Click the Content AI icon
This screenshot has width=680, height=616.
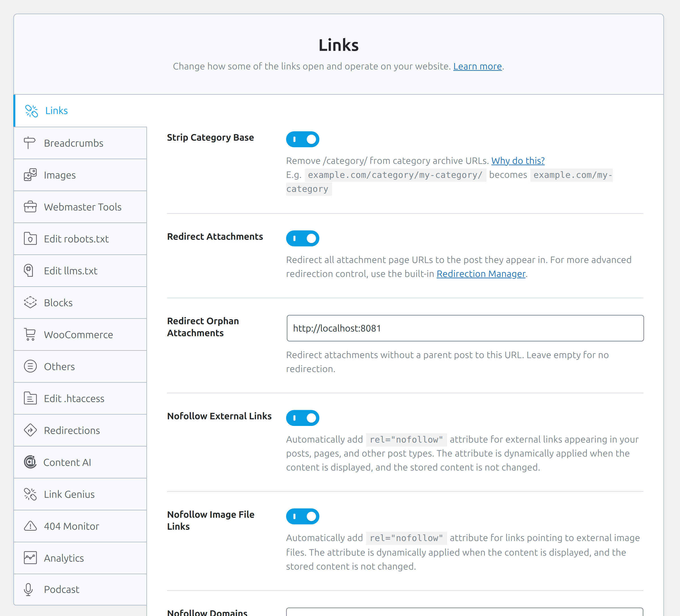pyautogui.click(x=30, y=462)
